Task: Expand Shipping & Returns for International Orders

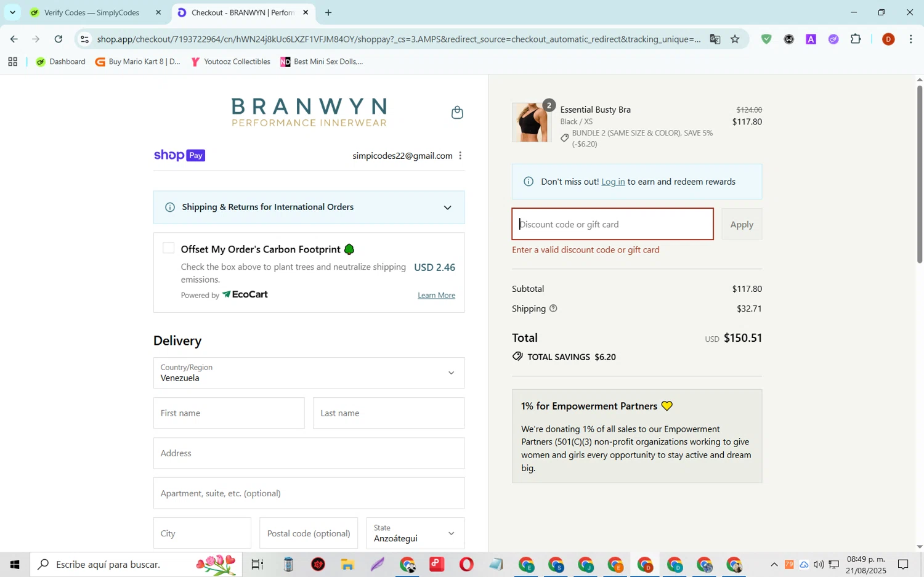Action: (309, 207)
